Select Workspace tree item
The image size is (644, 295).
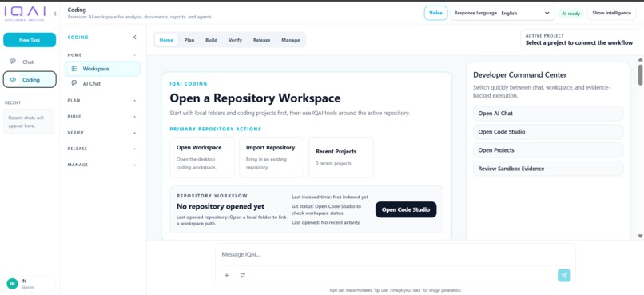pyautogui.click(x=102, y=69)
